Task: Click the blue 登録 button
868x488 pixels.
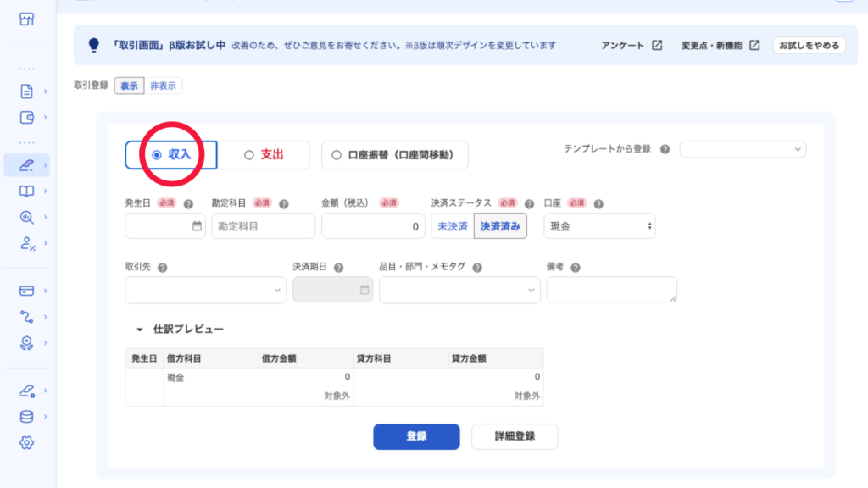Action: 416,436
